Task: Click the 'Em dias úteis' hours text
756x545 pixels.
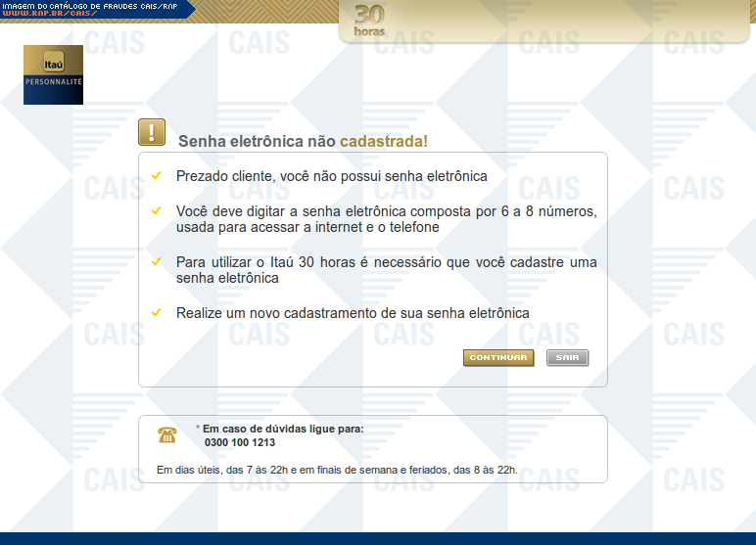Action: pyautogui.click(x=337, y=470)
